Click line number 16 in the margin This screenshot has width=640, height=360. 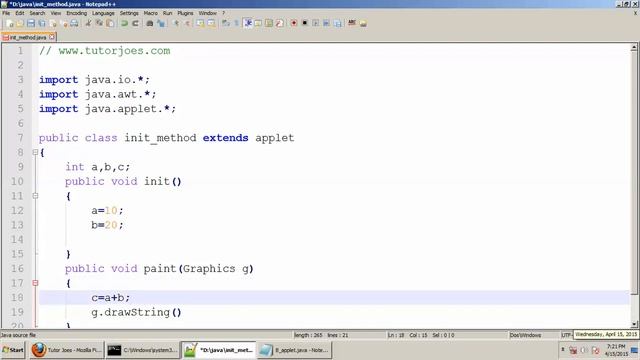click(17, 269)
